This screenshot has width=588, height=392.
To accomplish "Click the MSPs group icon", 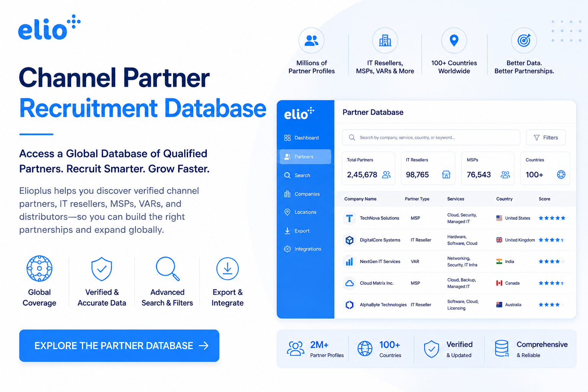I will coord(505,175).
